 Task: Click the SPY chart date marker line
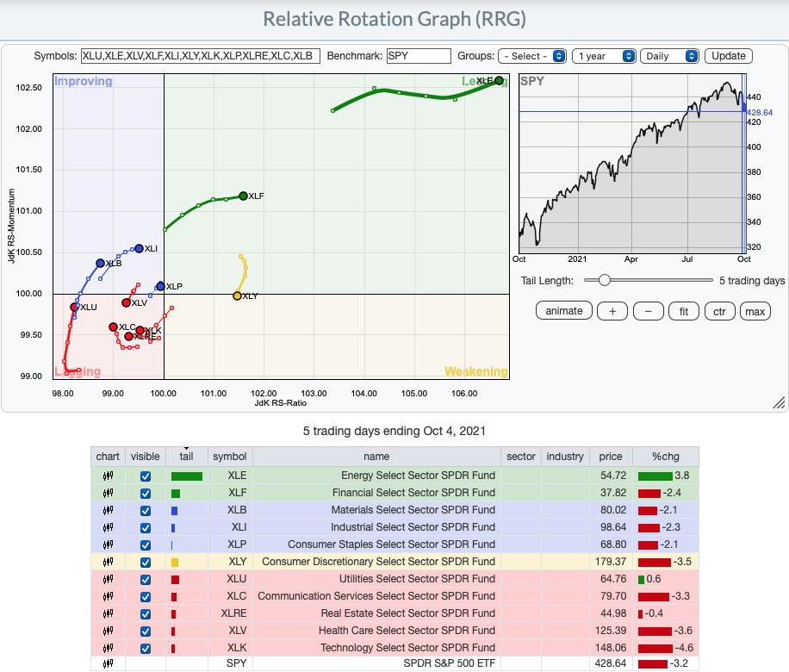(x=743, y=164)
